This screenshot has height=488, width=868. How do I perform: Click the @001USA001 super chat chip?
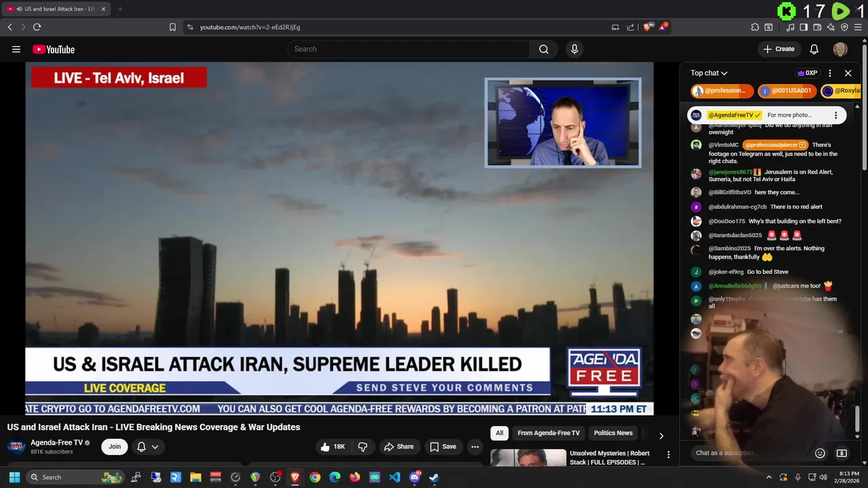tap(787, 91)
